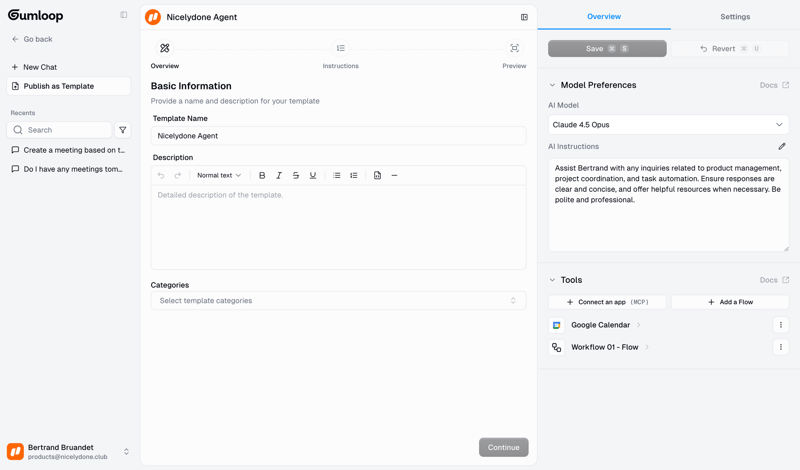Focus the Recents search field
Screen dimensions: 800x470
[59, 130]
